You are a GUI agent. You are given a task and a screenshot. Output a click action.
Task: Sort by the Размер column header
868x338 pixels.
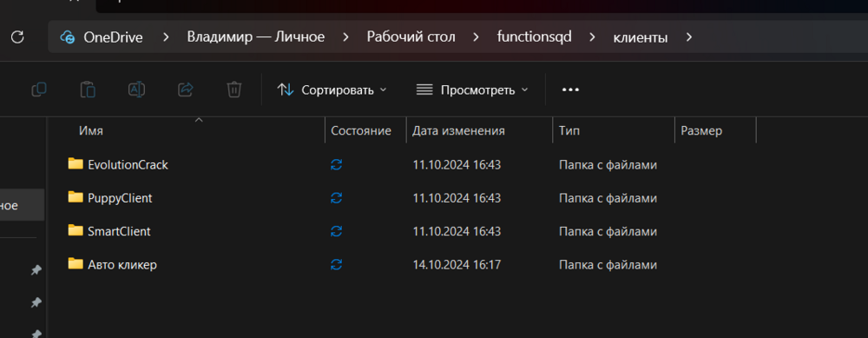click(x=701, y=131)
